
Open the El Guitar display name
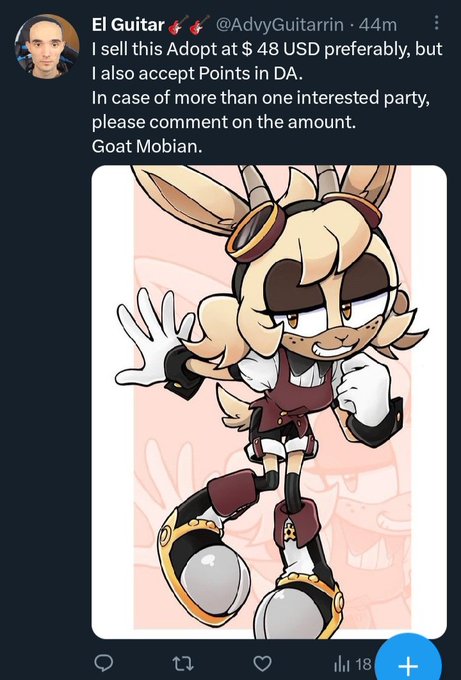128,25
